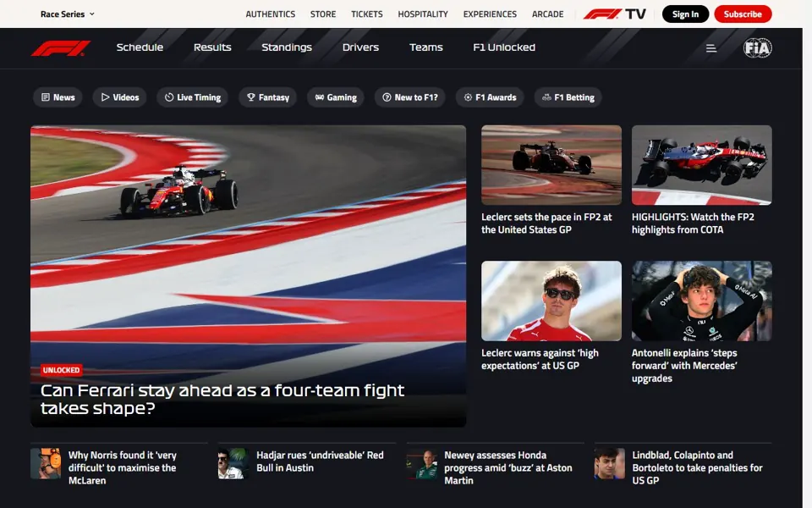Read 'Leclerc sets the pace in FP2' article
The image size is (812, 508).
546,224
